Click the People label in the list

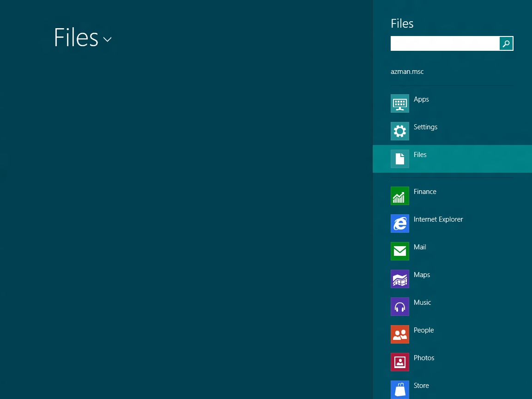tap(423, 330)
